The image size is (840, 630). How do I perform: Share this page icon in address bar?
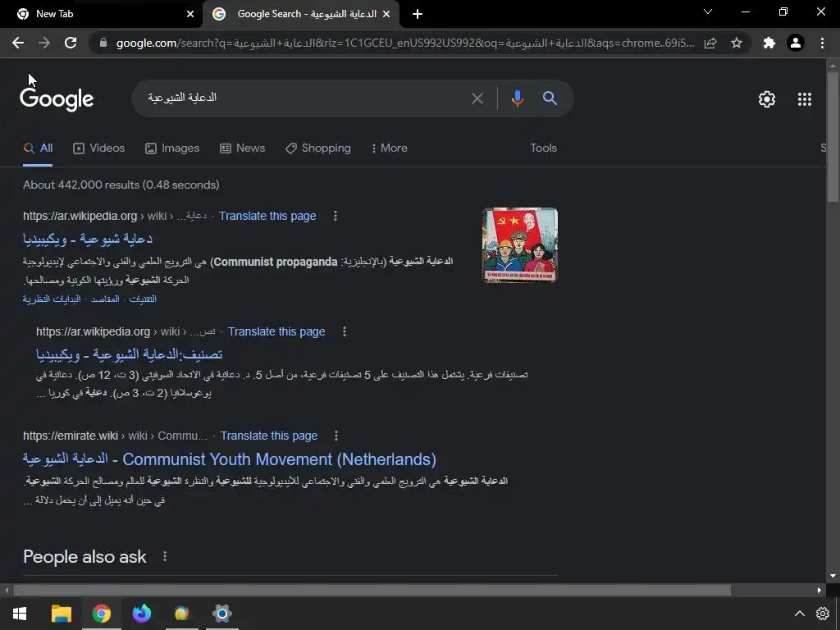tap(710, 43)
